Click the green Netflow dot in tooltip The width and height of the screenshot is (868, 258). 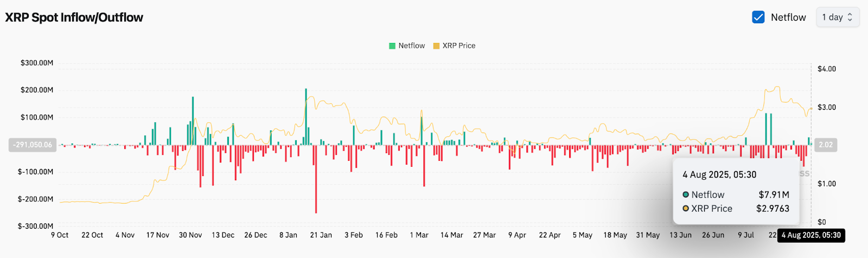686,194
